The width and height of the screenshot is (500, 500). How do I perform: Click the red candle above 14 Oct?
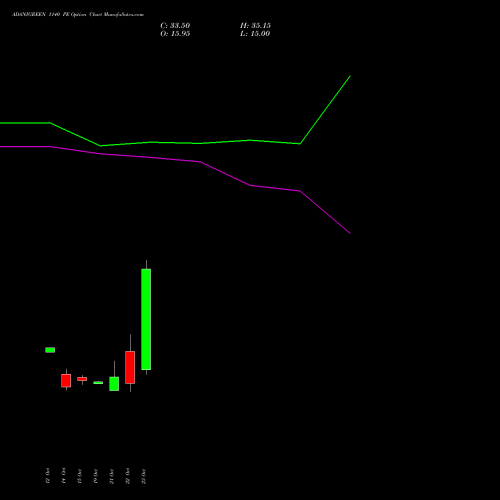click(x=66, y=380)
